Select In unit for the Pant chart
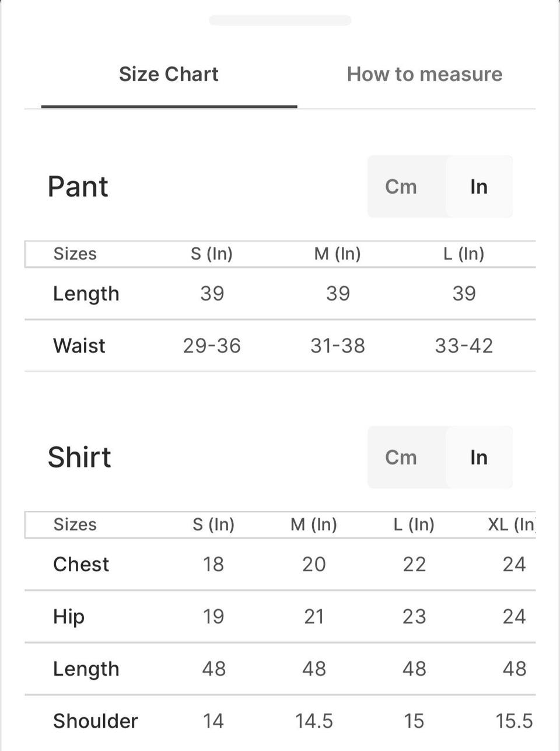Viewport: 560px width, 751px height. (478, 187)
